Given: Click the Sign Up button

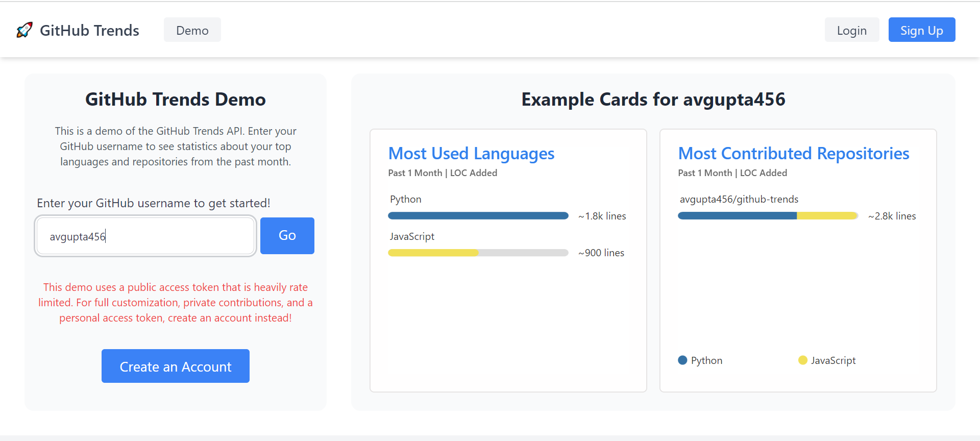Looking at the screenshot, I should (x=922, y=30).
